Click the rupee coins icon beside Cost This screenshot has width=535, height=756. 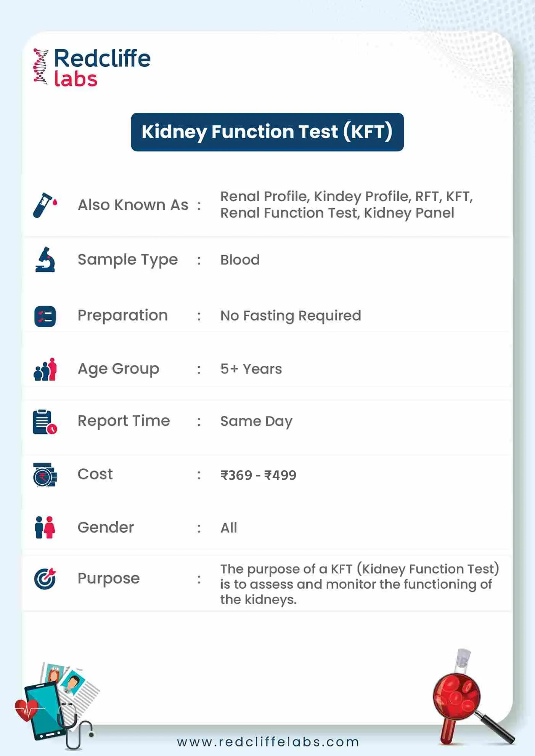45,475
